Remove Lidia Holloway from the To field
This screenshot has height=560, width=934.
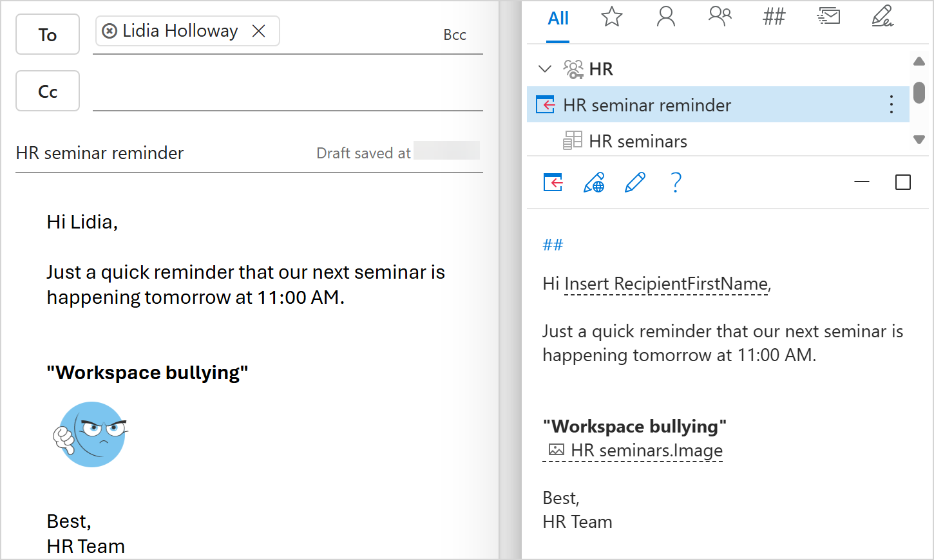(260, 30)
